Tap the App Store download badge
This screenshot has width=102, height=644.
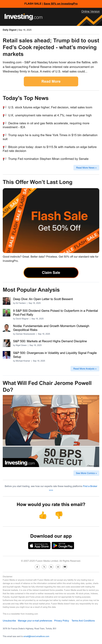(x=39, y=546)
